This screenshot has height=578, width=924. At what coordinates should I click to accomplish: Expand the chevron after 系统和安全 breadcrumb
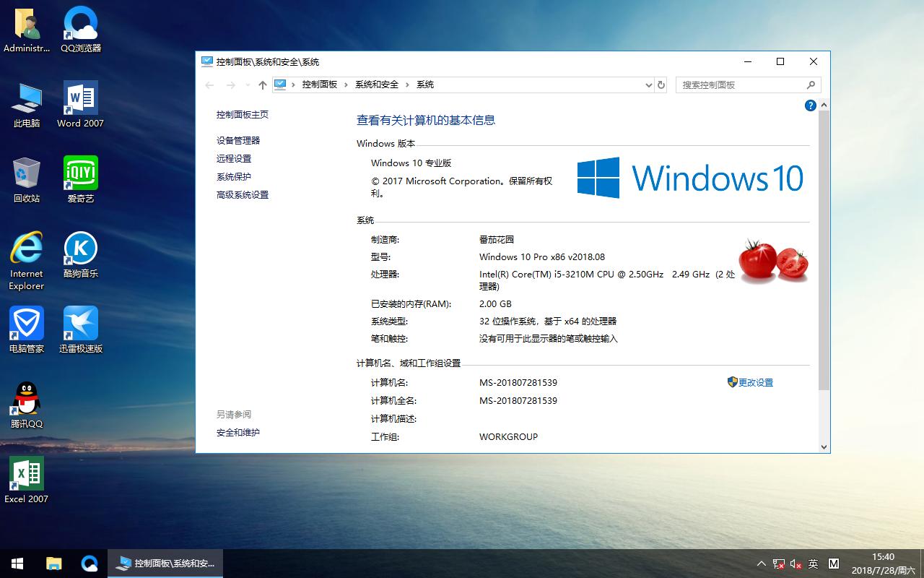point(406,85)
